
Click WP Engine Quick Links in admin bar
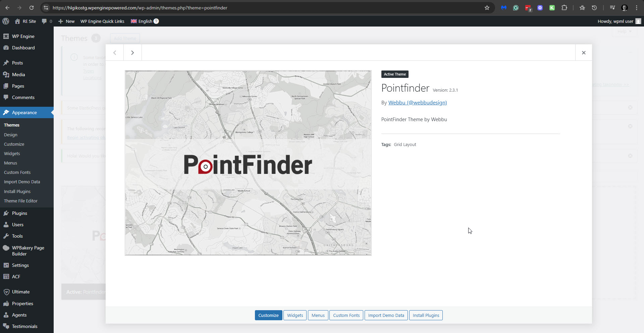[x=102, y=21]
